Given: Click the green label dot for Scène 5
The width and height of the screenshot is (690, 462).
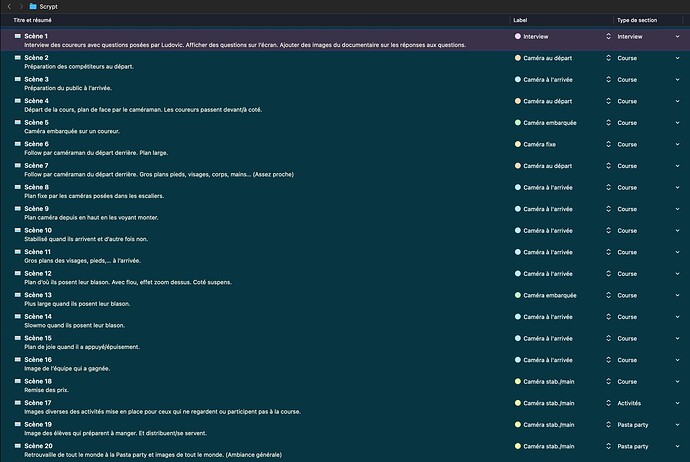Looking at the screenshot, I should (x=517, y=123).
